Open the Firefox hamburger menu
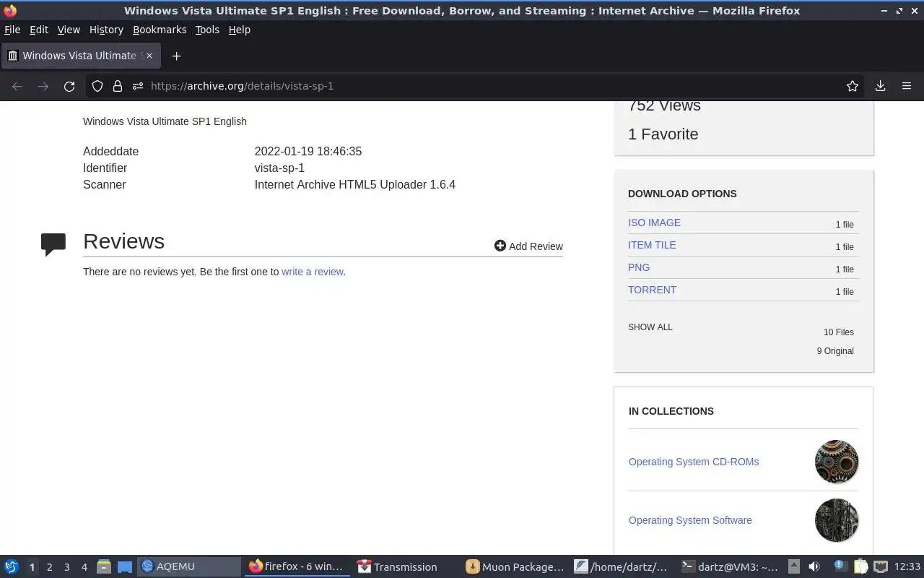Viewport: 924px width, 578px height. [x=907, y=86]
